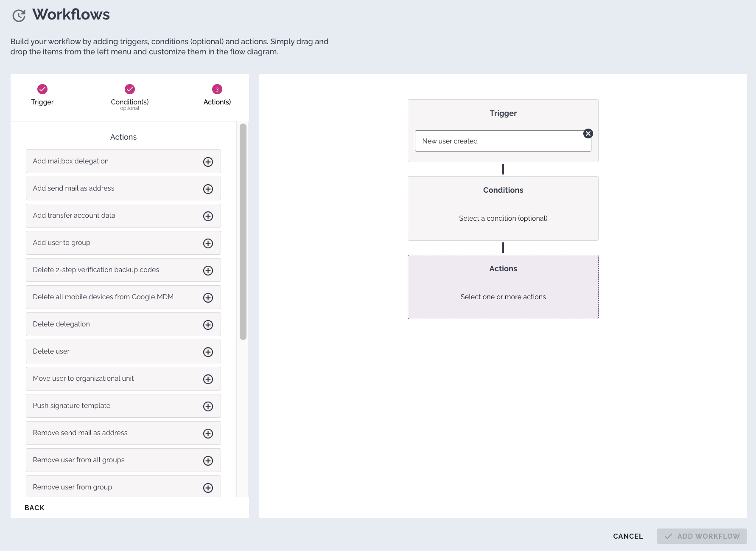
Task: Click the New user created trigger field
Action: 501,141
